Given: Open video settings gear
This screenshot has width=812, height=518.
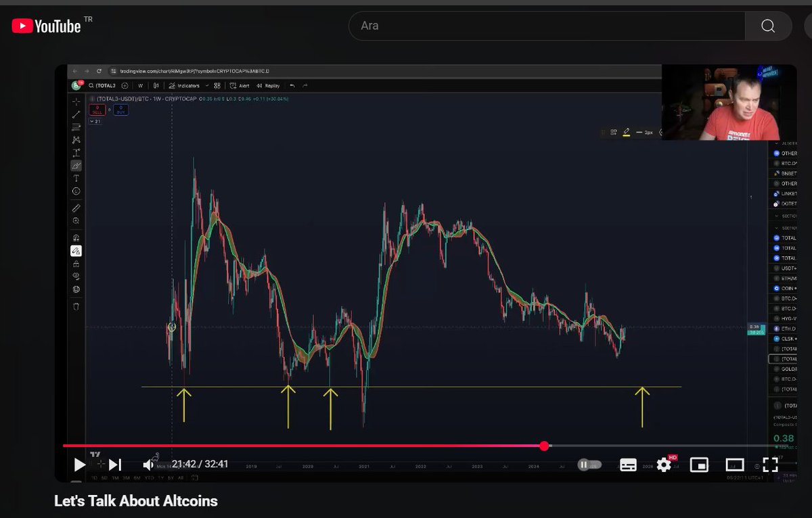Looking at the screenshot, I should point(664,465).
